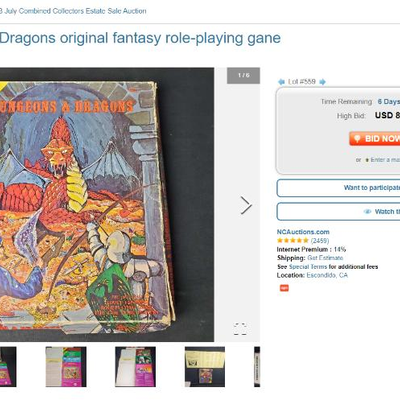Viewport: 400px width, 400px height.
Task: Click the main Dungeons & Dragons image
Action: 107,205
